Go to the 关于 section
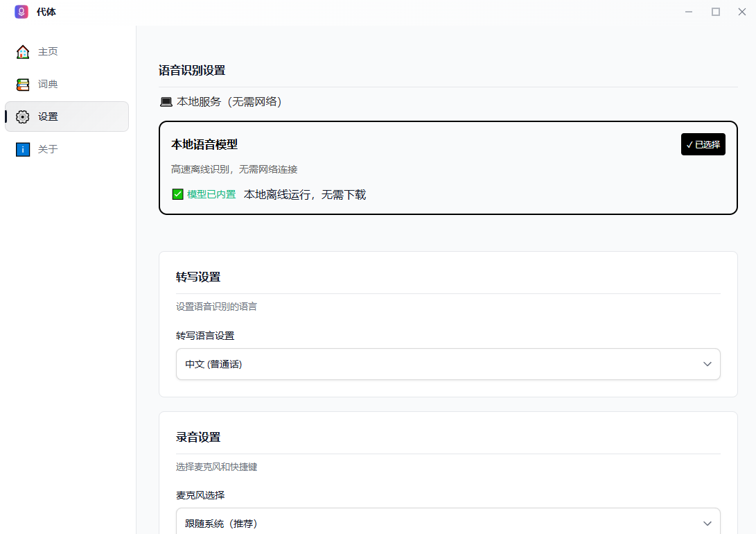This screenshot has height=534, width=756. coord(48,149)
